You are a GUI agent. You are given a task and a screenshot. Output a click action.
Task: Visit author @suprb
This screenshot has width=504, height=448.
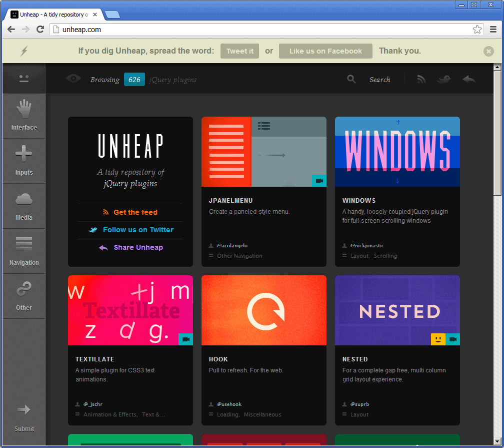(359, 404)
